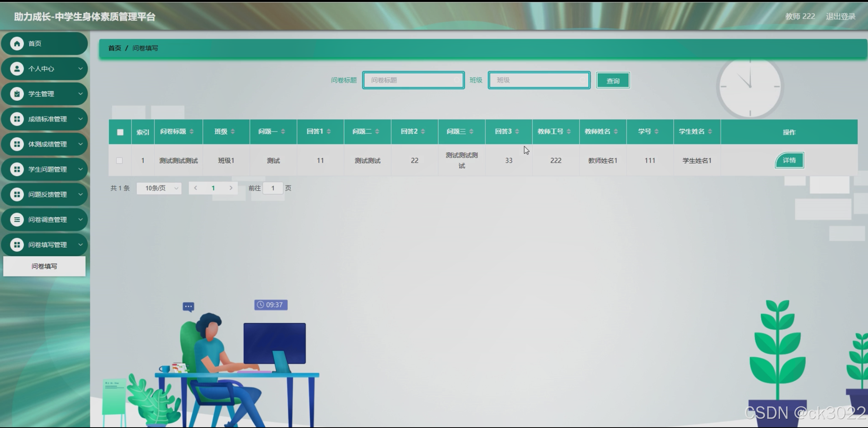The height and width of the screenshot is (428, 868).
Task: Focus the 问卷标题 search input field
Action: tap(413, 80)
